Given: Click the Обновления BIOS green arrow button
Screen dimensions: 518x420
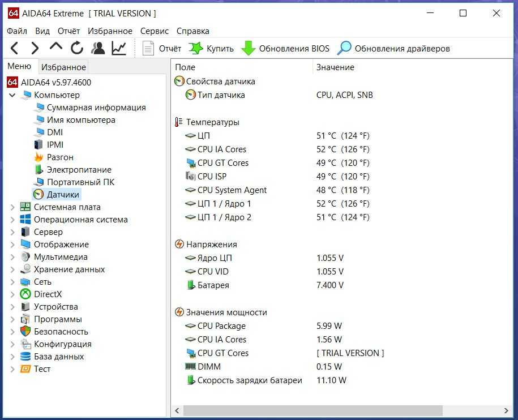Looking at the screenshot, I should click(285, 49).
